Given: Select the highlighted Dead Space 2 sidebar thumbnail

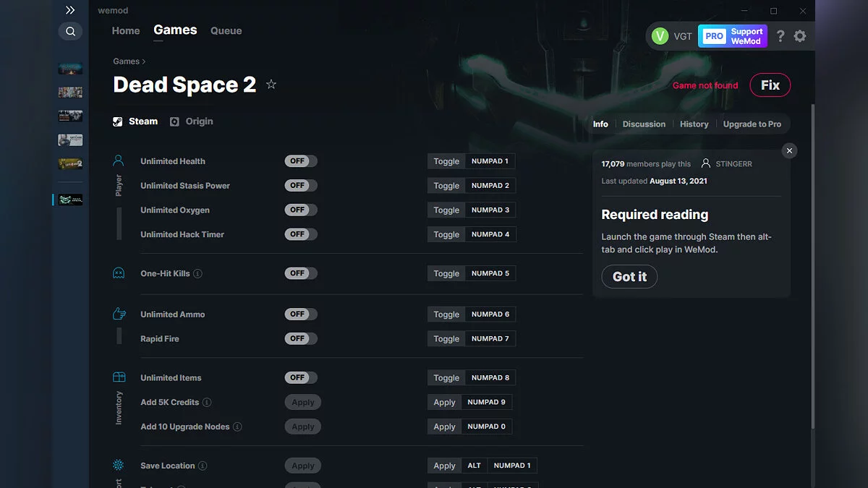Looking at the screenshot, I should 70,199.
